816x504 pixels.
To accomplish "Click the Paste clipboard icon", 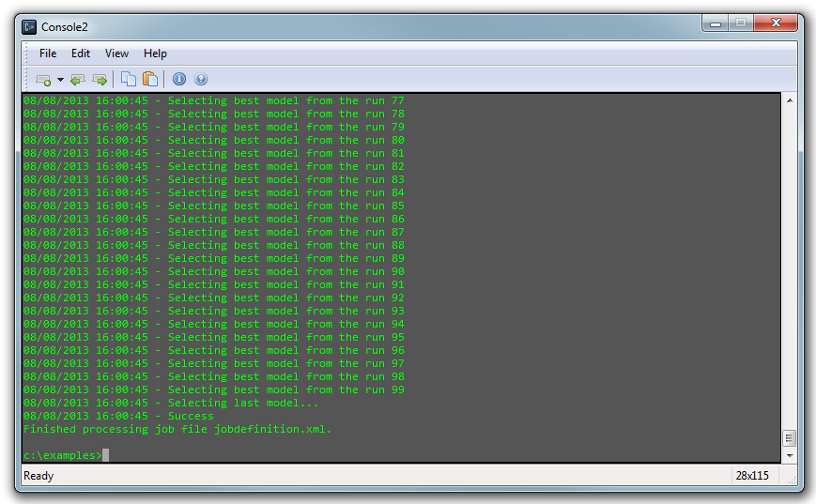I will pos(150,80).
